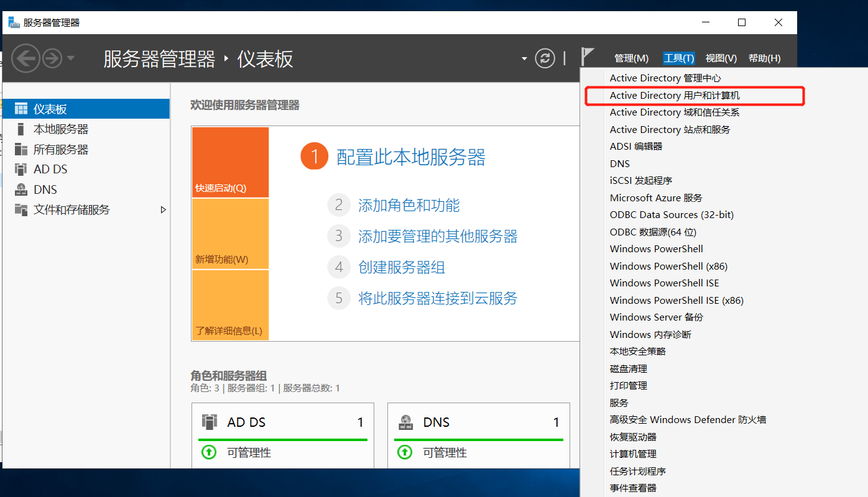This screenshot has height=497, width=868.
Task: Click the DNS tile header icon
Action: pos(405,422)
